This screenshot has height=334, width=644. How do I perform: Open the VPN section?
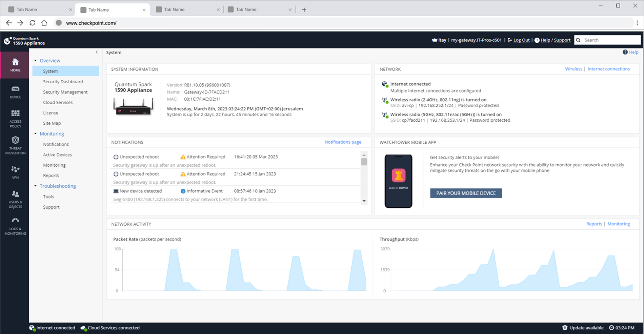(15, 169)
